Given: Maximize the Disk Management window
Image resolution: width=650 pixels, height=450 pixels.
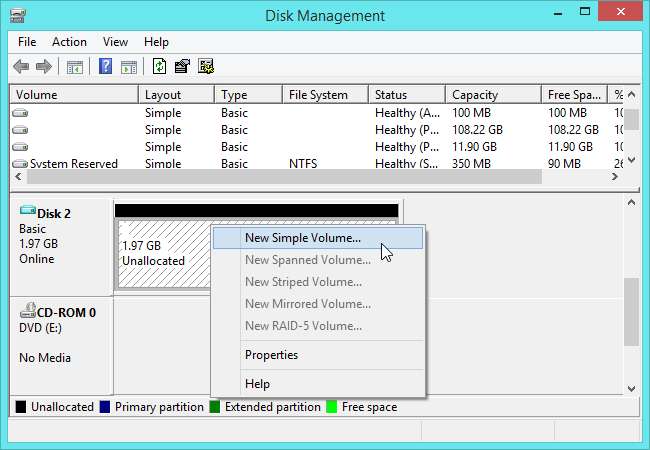Looking at the screenshot, I should 585,12.
